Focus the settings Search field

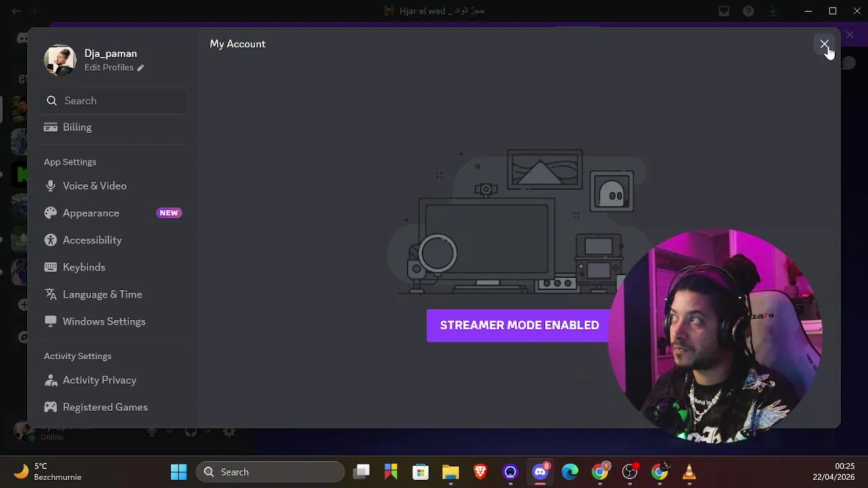point(113,101)
